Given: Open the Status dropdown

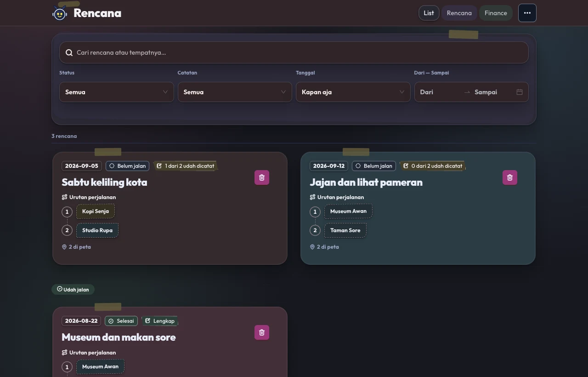Looking at the screenshot, I should coord(117,92).
